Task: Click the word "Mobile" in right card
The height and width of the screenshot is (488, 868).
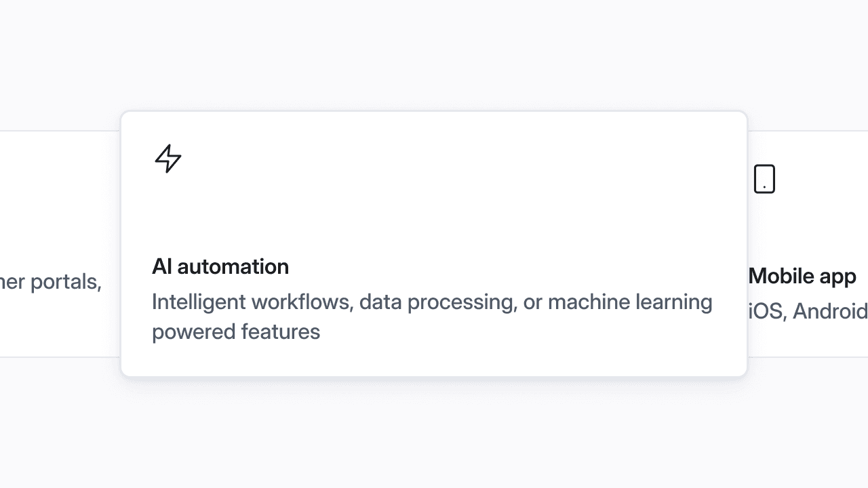Action: pos(776,276)
